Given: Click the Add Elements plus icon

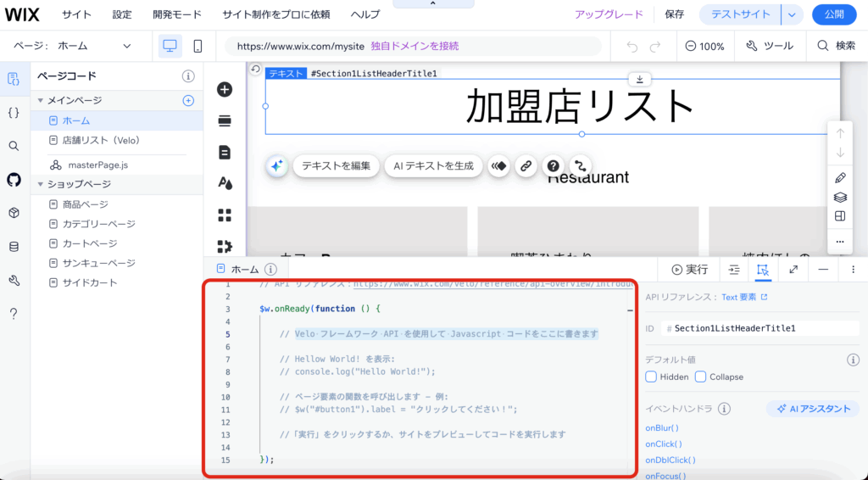Looking at the screenshot, I should (225, 89).
